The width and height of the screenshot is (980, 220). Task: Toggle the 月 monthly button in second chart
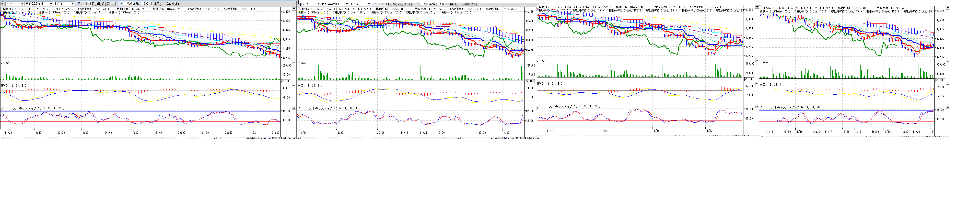click(399, 4)
